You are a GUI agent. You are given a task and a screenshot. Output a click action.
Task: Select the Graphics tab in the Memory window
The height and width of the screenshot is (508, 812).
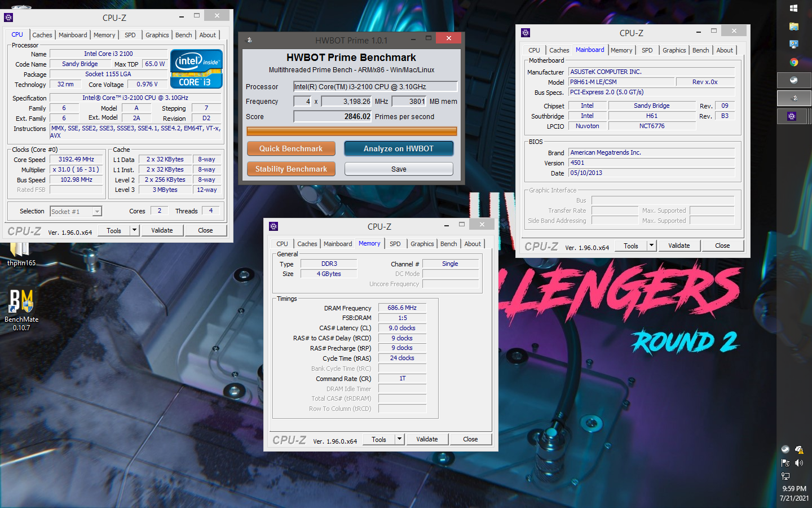point(422,244)
